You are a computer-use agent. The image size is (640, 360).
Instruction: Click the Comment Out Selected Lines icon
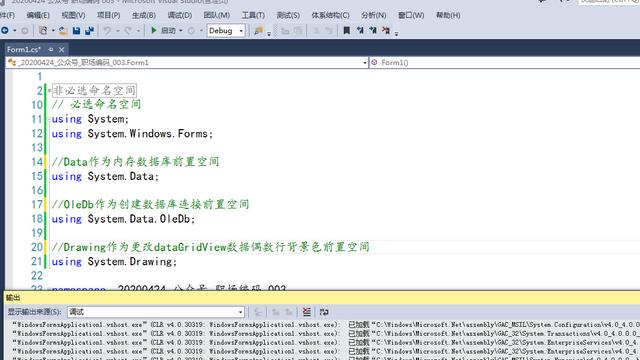(x=316, y=31)
